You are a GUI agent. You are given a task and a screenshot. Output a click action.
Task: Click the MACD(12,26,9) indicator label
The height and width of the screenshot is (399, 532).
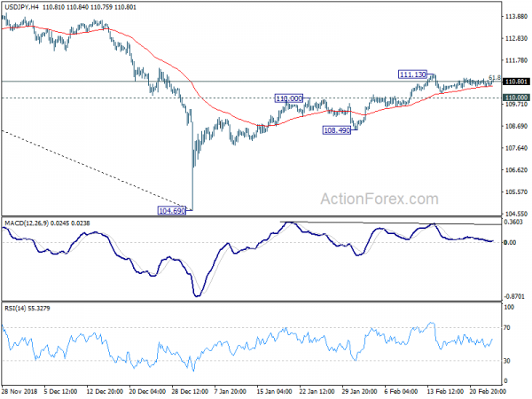(27, 223)
